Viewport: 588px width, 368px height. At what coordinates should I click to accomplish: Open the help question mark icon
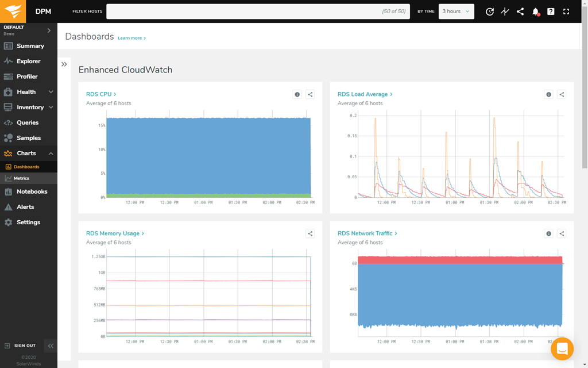[x=551, y=11]
